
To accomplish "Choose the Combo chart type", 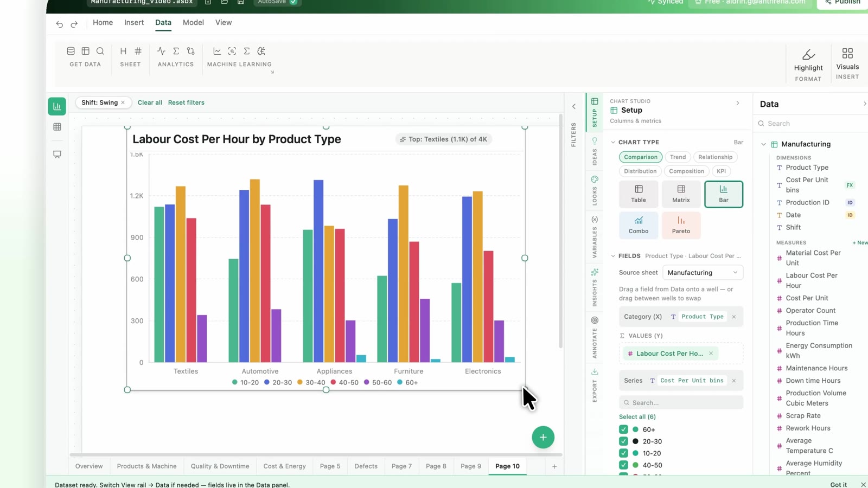I will [639, 225].
